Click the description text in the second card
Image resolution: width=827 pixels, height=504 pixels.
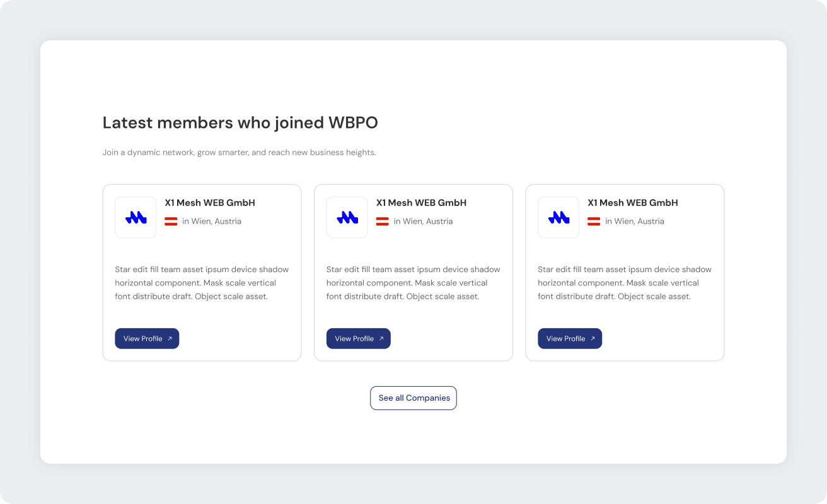[x=413, y=283]
